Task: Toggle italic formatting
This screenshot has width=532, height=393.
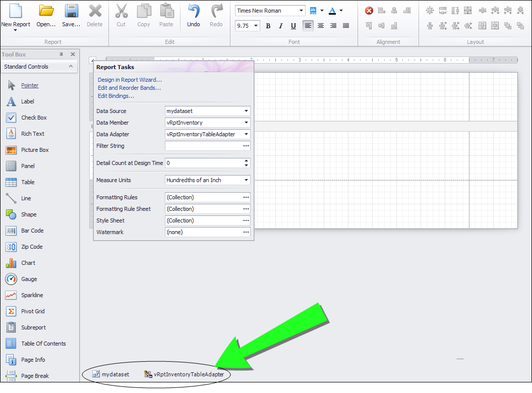Action: click(x=280, y=26)
